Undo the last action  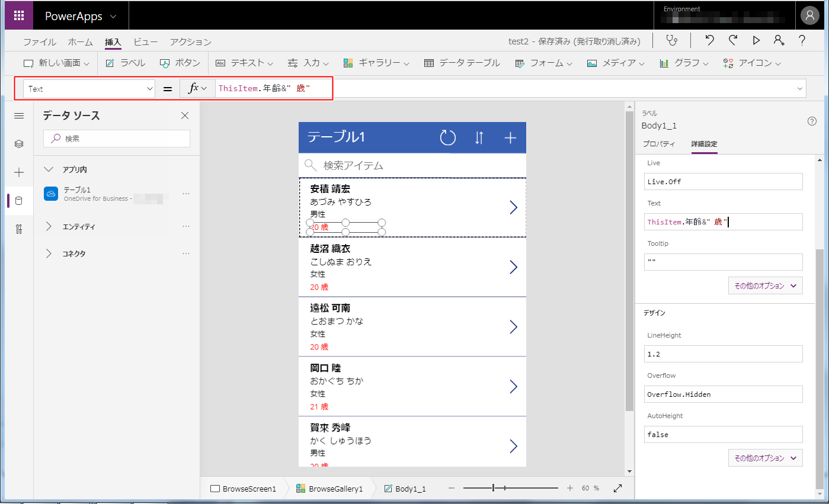[x=709, y=40]
